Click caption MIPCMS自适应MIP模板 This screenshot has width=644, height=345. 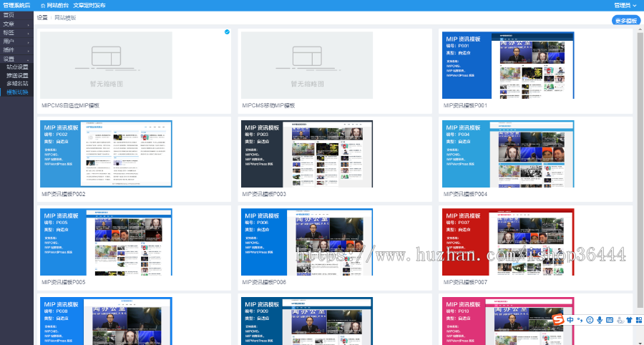click(70, 105)
